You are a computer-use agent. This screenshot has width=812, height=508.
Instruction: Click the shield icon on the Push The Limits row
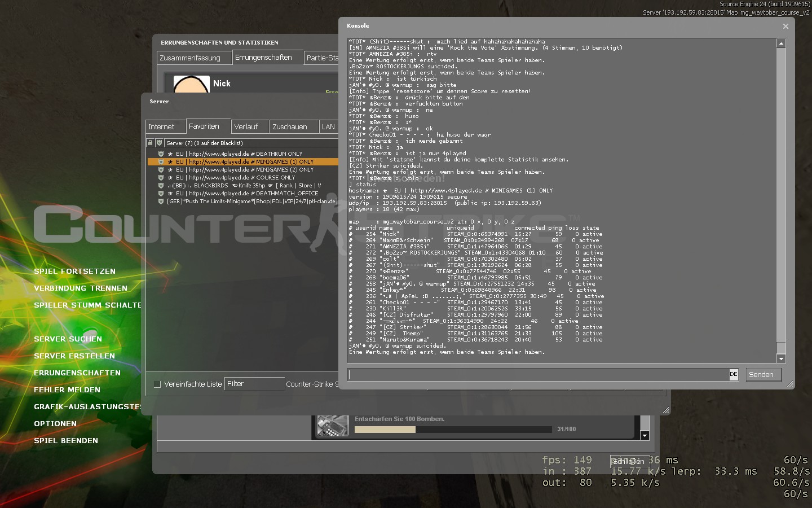coord(161,201)
